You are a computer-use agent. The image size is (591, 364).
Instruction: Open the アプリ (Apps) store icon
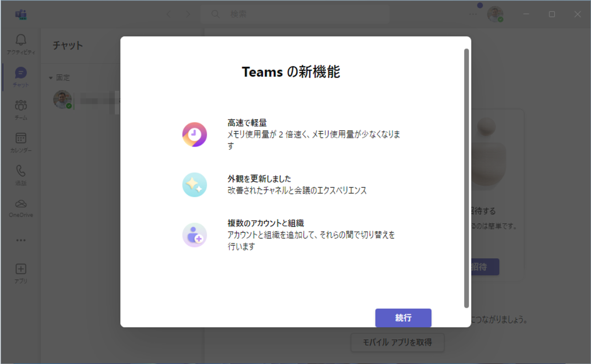pos(20,272)
